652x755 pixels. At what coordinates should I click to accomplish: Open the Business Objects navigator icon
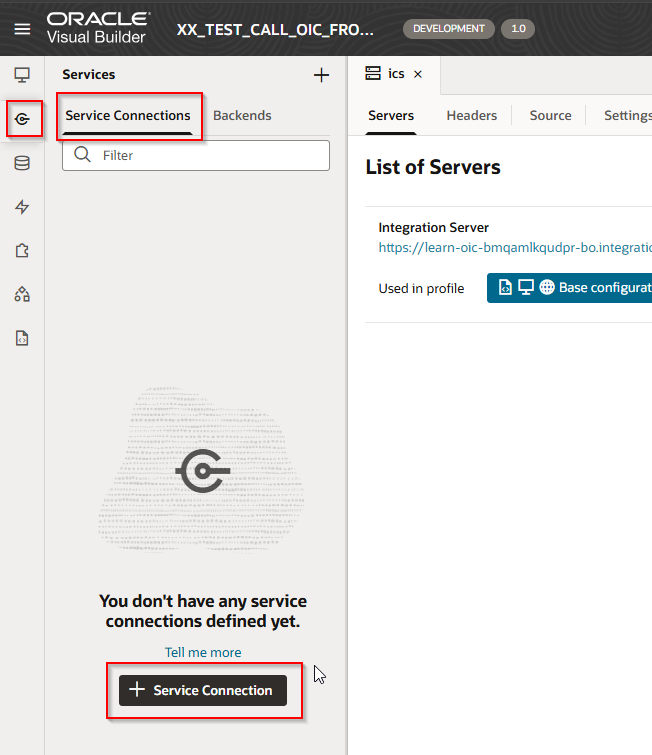click(22, 163)
